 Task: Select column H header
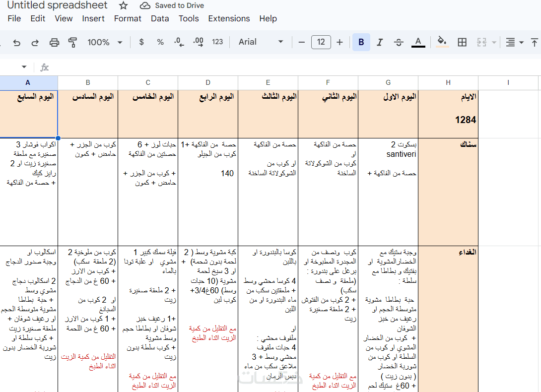[448, 83]
